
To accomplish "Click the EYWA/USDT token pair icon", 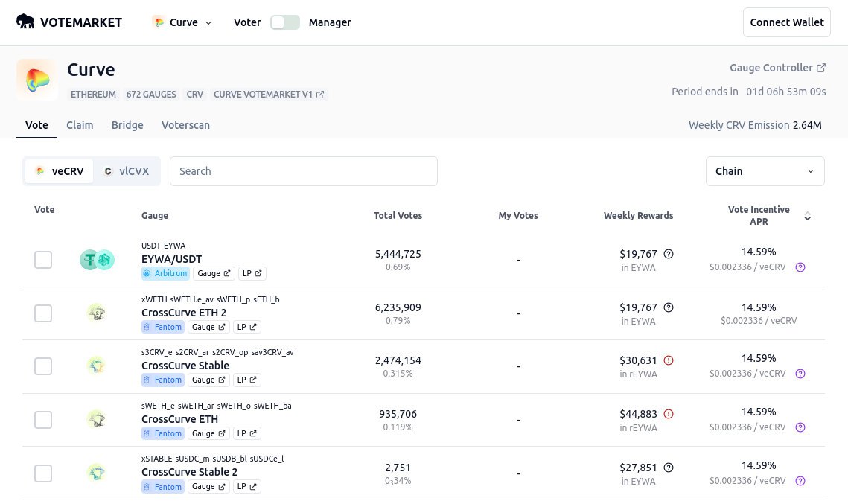I will [97, 260].
